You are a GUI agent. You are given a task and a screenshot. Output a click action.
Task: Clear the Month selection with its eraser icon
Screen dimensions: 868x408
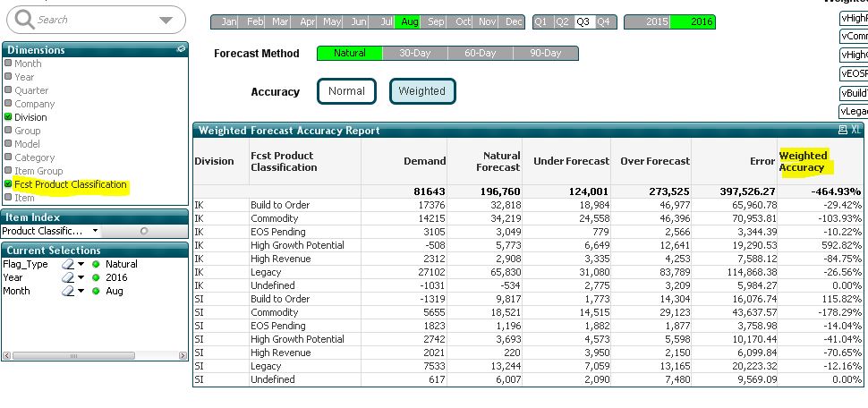[x=66, y=292]
